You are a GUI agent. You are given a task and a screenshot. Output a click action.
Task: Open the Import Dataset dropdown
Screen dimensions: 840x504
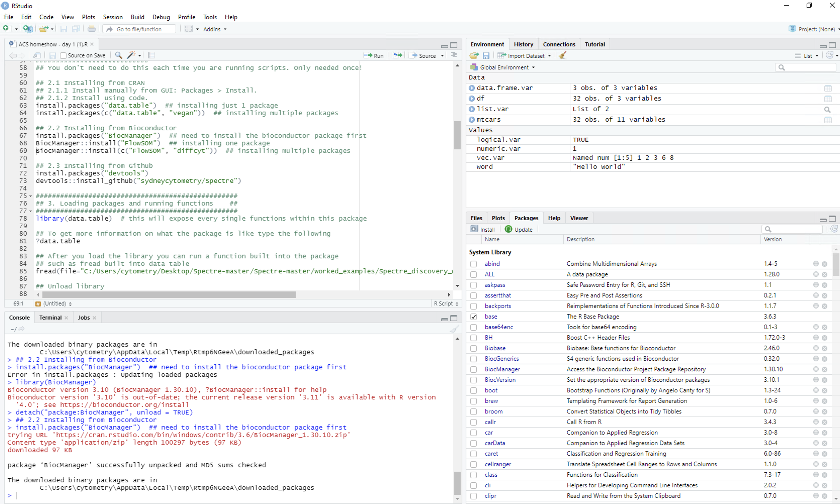[x=525, y=56]
